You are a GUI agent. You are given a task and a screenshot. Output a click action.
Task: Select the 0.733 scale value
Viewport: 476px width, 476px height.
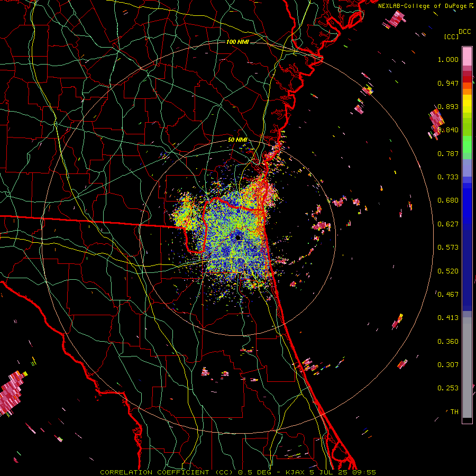click(x=448, y=177)
